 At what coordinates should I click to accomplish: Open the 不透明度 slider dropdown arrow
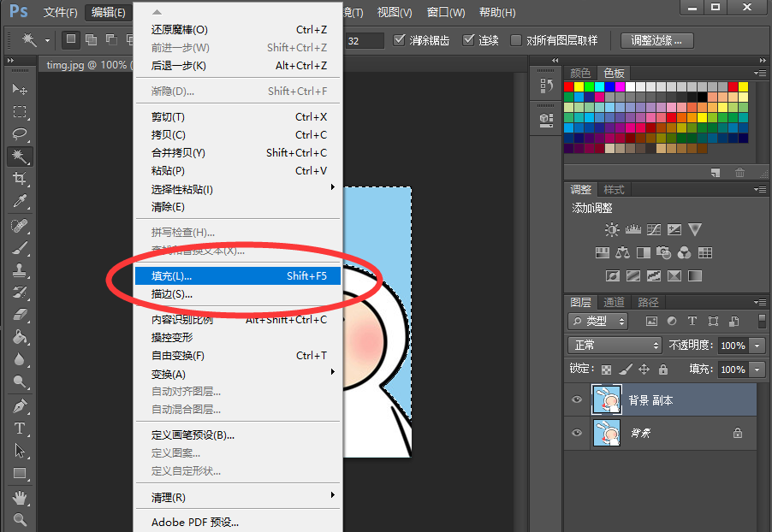tap(757, 346)
